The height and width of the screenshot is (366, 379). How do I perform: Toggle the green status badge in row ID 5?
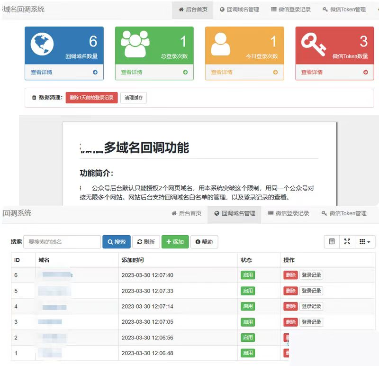point(248,291)
